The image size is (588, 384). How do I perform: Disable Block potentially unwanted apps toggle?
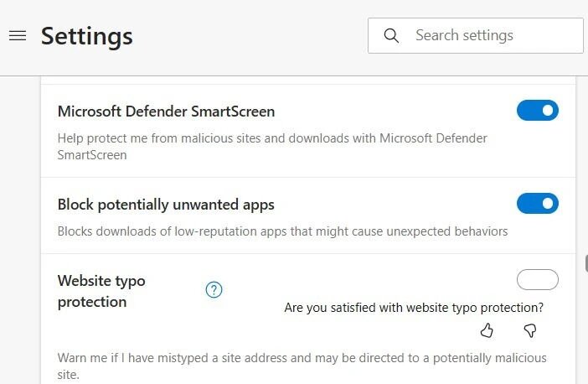click(x=537, y=203)
